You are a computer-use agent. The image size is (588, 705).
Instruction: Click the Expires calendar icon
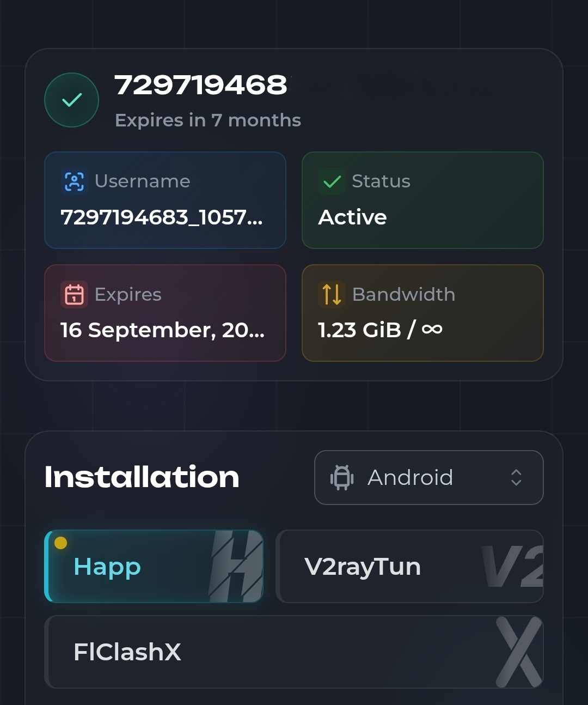click(74, 294)
